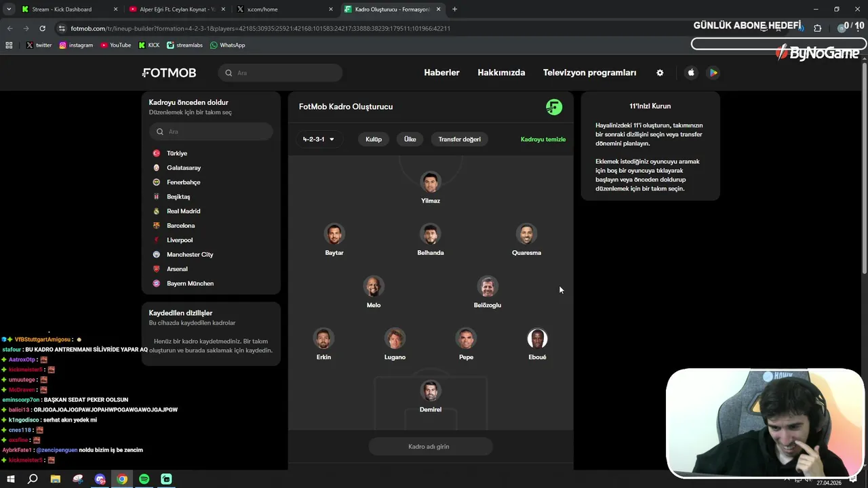Open a new browser tab
This screenshot has height=488, width=868.
[454, 9]
